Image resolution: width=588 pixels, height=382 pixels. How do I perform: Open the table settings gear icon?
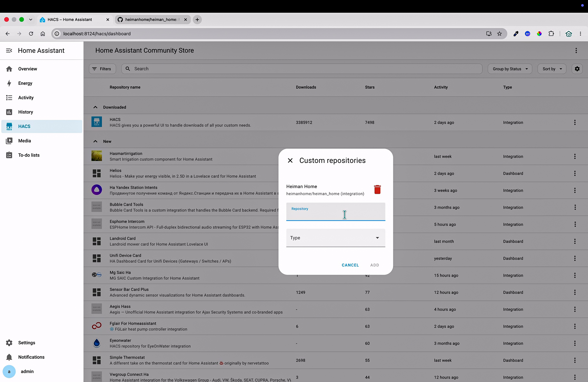[x=577, y=69]
